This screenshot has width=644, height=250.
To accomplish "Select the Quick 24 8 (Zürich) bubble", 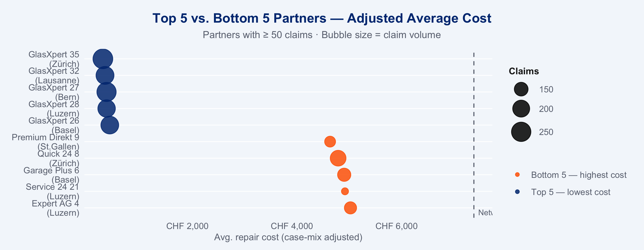I will click(338, 158).
